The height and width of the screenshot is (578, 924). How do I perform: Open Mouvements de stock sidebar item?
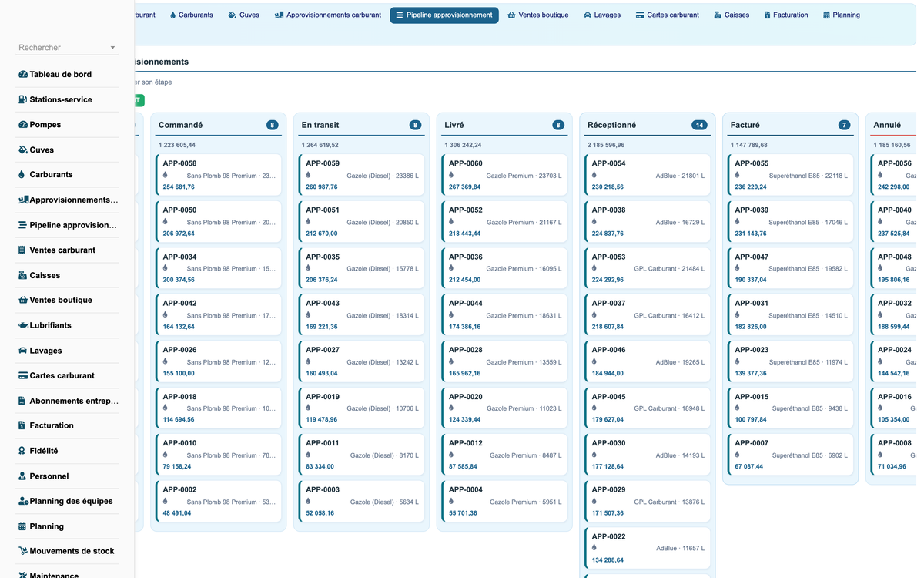click(68, 551)
